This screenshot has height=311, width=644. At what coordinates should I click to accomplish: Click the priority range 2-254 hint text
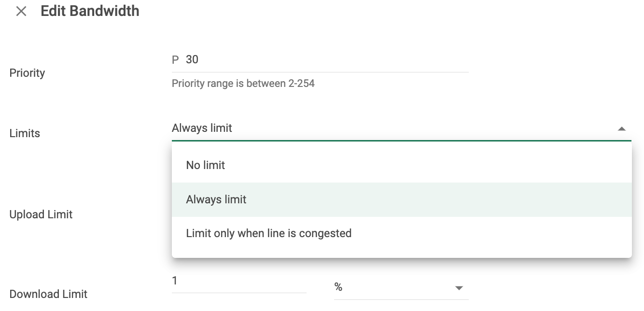coord(243,84)
